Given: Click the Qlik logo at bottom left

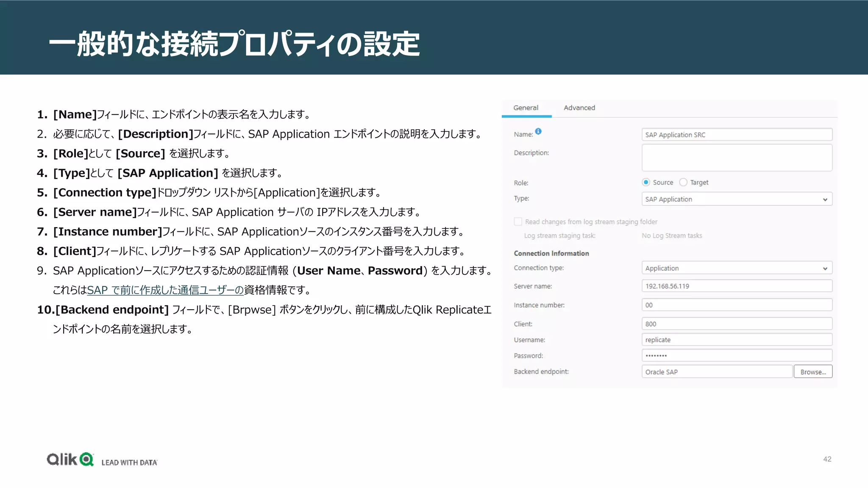Looking at the screenshot, I should [70, 459].
